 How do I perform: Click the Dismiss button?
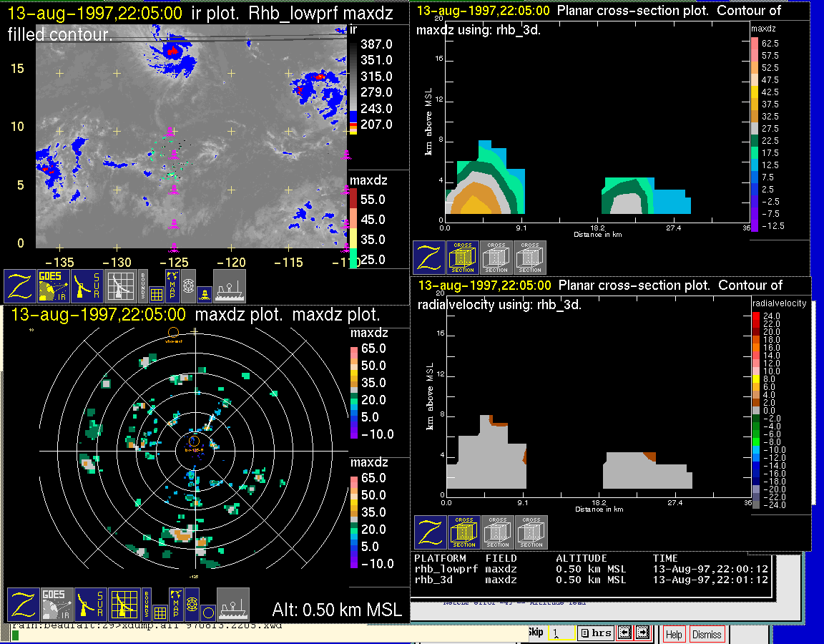707,634
